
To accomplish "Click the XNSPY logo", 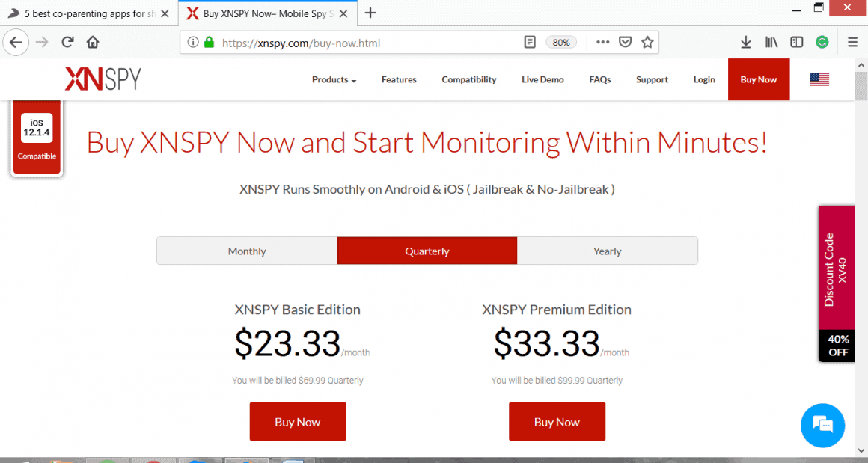I will tap(103, 79).
